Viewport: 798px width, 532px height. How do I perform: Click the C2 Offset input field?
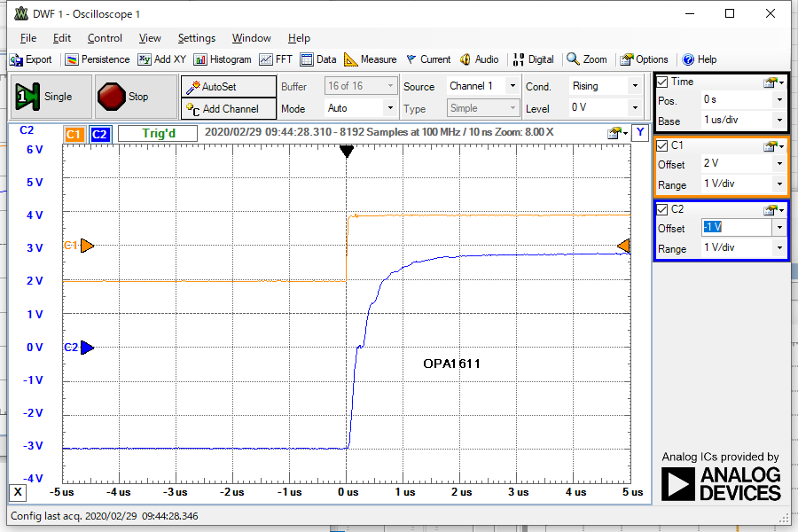pos(737,227)
